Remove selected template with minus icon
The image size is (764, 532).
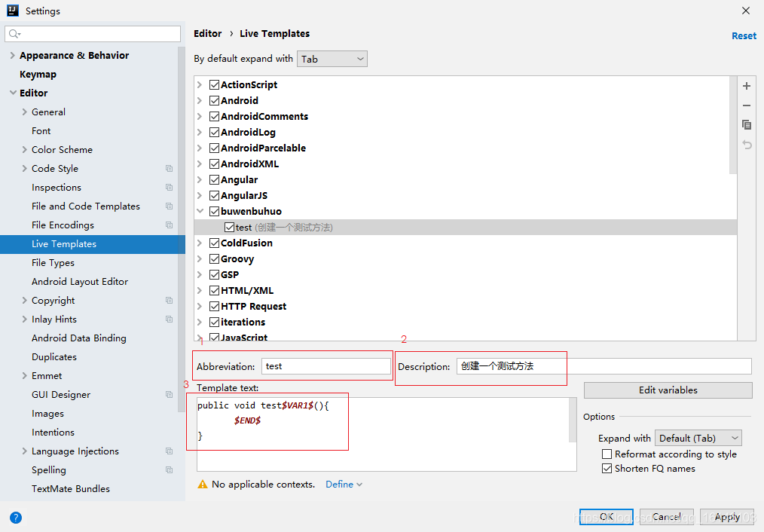pyautogui.click(x=747, y=105)
